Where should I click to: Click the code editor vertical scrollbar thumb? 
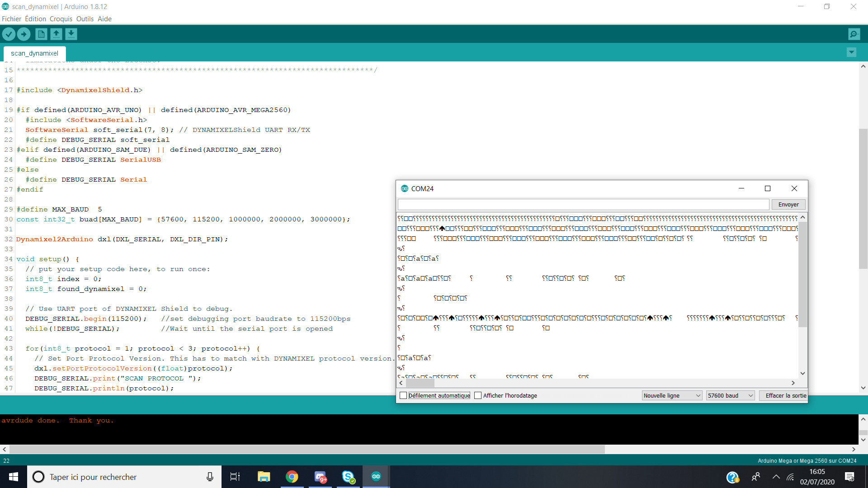click(863, 199)
